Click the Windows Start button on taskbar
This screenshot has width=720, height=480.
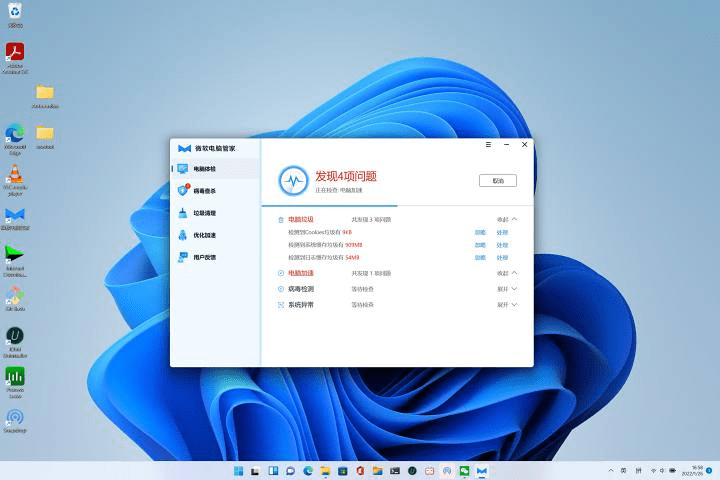click(x=238, y=471)
